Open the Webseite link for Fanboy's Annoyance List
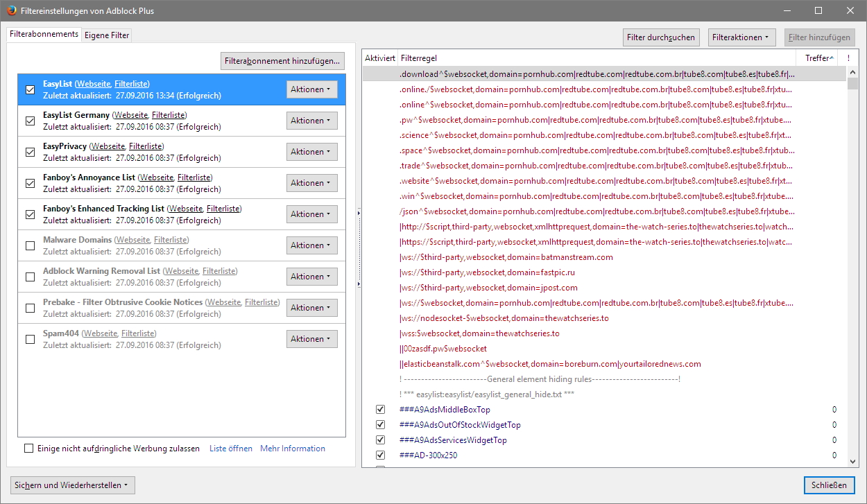The image size is (867, 504). (x=156, y=177)
